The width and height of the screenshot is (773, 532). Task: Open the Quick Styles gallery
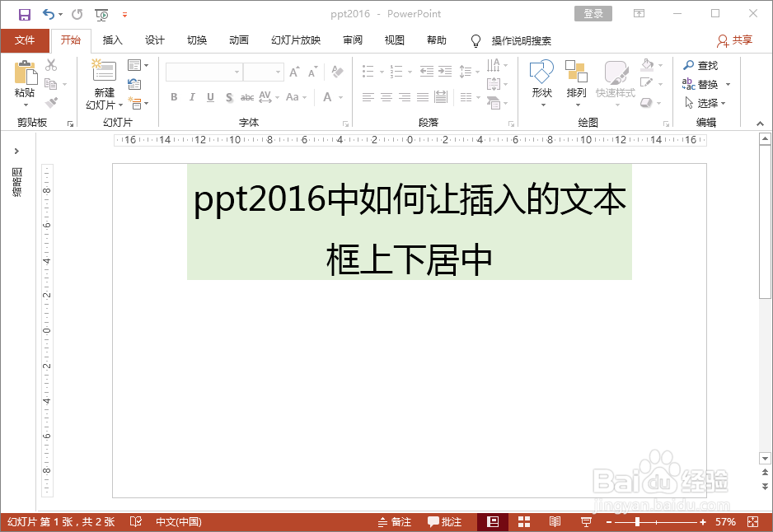616,82
